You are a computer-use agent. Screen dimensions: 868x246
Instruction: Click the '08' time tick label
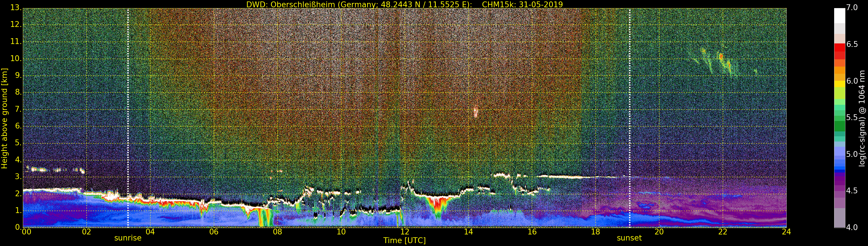click(277, 232)
